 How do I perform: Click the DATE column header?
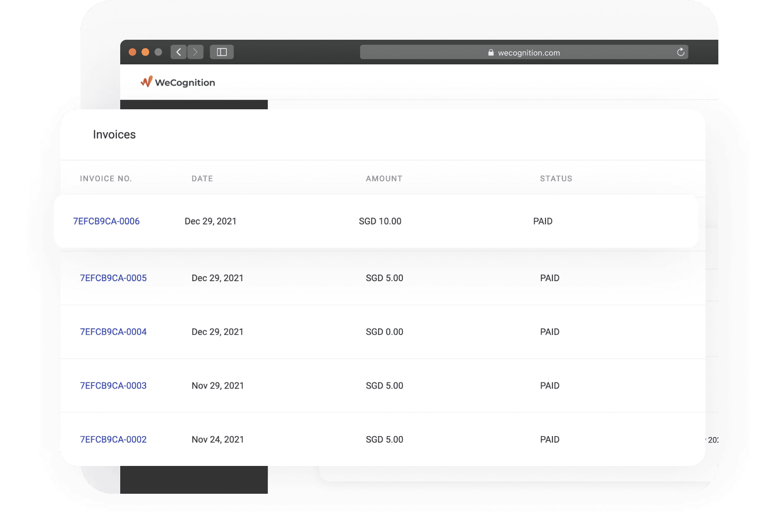[x=202, y=179]
